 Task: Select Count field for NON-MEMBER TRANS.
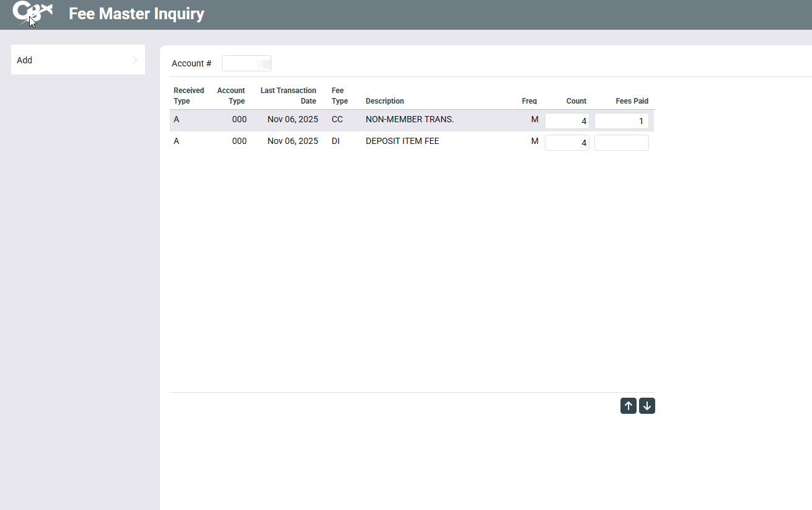click(567, 121)
